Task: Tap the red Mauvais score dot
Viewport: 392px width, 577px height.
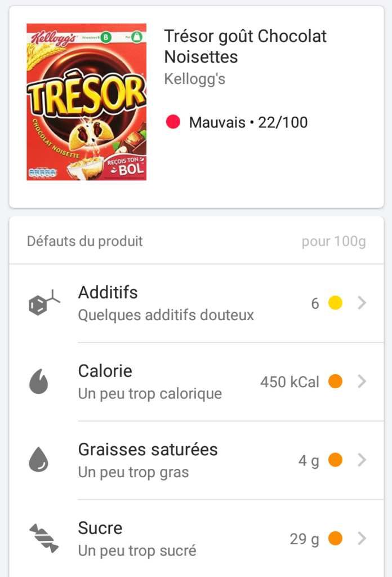Action: [173, 122]
